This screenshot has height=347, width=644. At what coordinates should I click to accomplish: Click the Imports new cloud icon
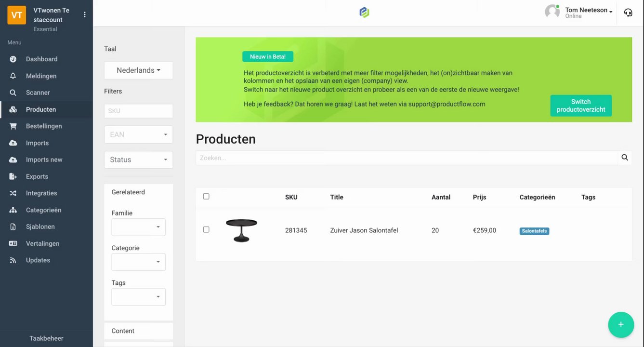[x=13, y=160]
